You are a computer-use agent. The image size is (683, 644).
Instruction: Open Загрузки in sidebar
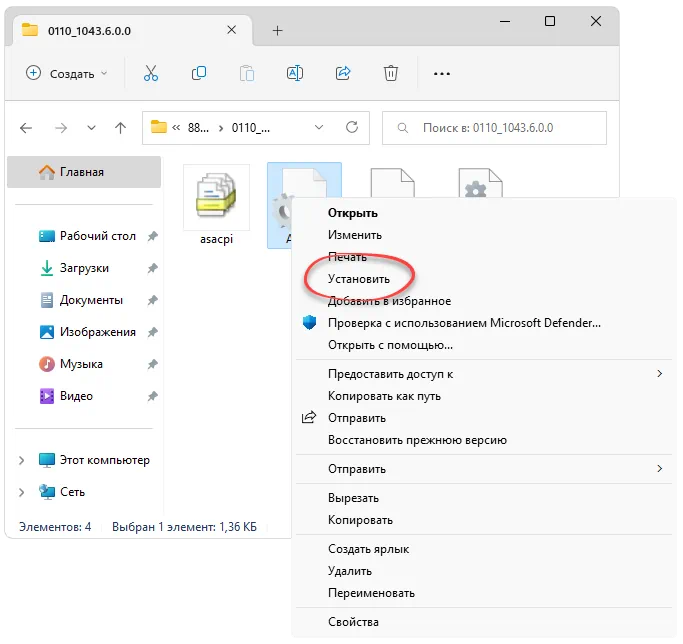coord(74,268)
